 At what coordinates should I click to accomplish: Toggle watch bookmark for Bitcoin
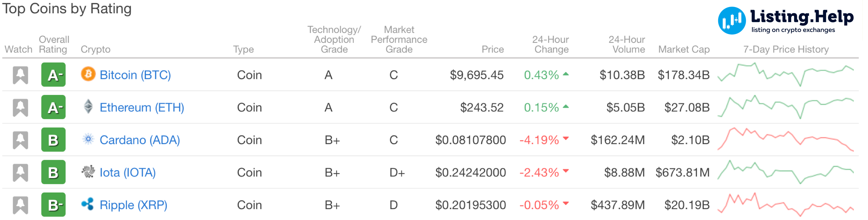point(20,75)
